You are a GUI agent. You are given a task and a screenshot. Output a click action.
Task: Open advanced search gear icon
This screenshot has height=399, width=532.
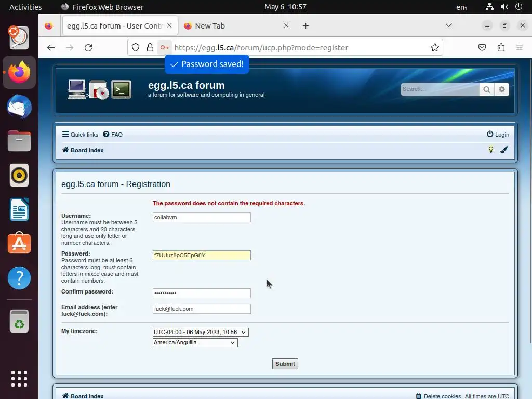pyautogui.click(x=502, y=89)
